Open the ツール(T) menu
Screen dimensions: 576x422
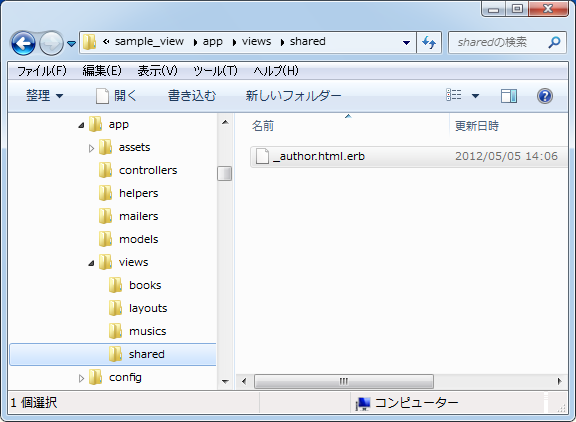point(215,71)
